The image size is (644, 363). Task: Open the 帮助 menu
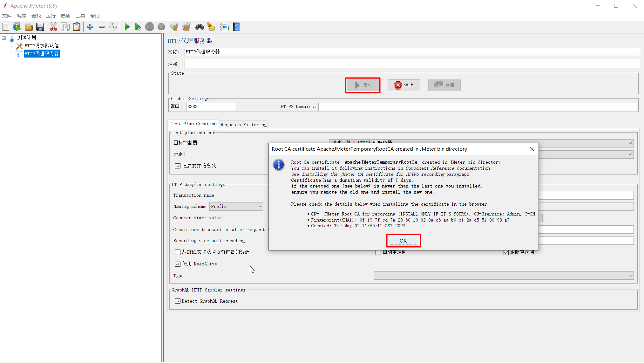click(x=95, y=16)
